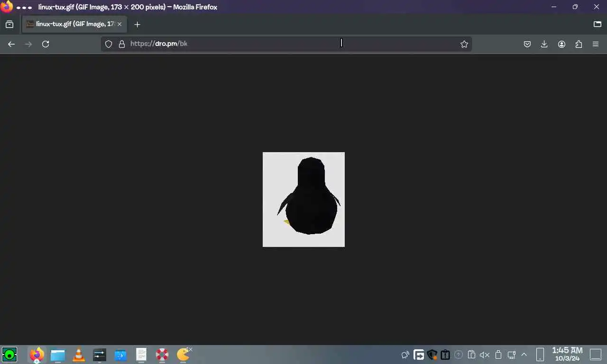Click the white arrow tray icon
Viewport: 607px width, 364px height.
[419, 355]
